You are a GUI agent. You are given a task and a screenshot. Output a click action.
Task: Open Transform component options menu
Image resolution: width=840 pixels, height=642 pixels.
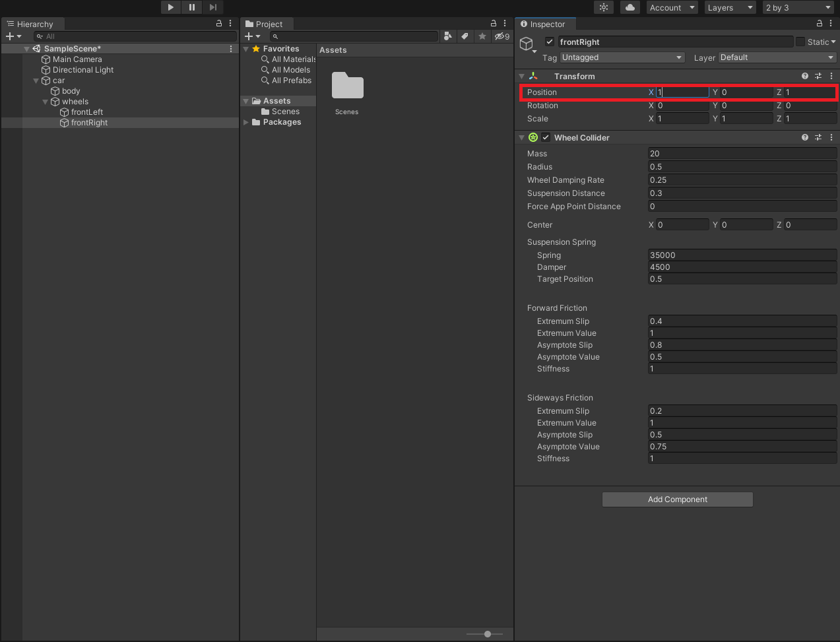pos(831,77)
